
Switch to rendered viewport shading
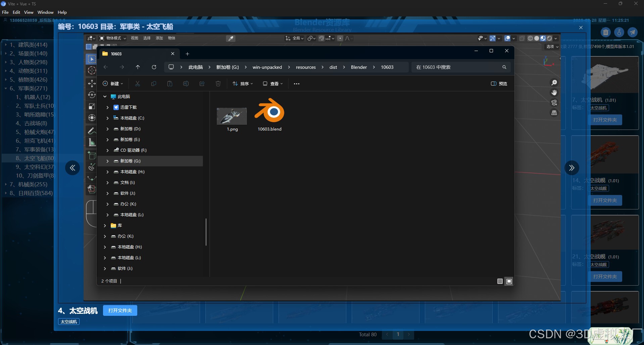[x=549, y=38]
